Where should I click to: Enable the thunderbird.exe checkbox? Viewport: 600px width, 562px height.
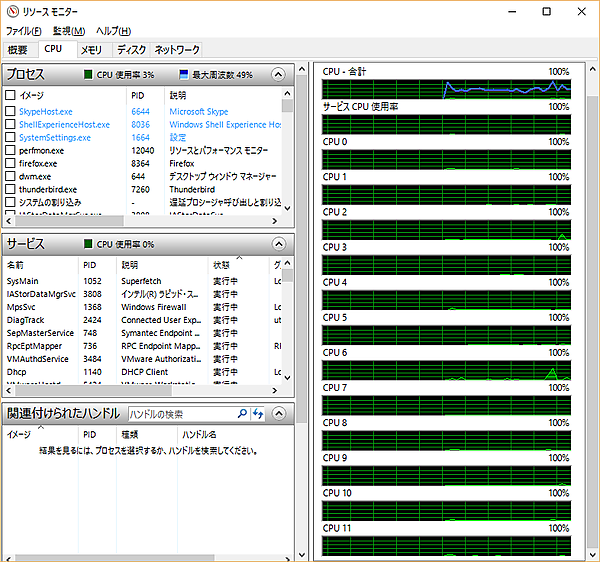pyautogui.click(x=10, y=189)
